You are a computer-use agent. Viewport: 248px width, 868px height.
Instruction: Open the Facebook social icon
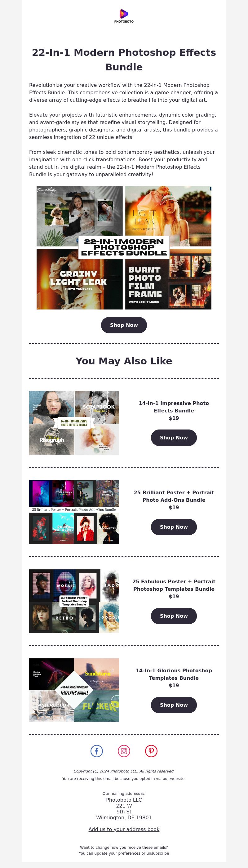97,751
